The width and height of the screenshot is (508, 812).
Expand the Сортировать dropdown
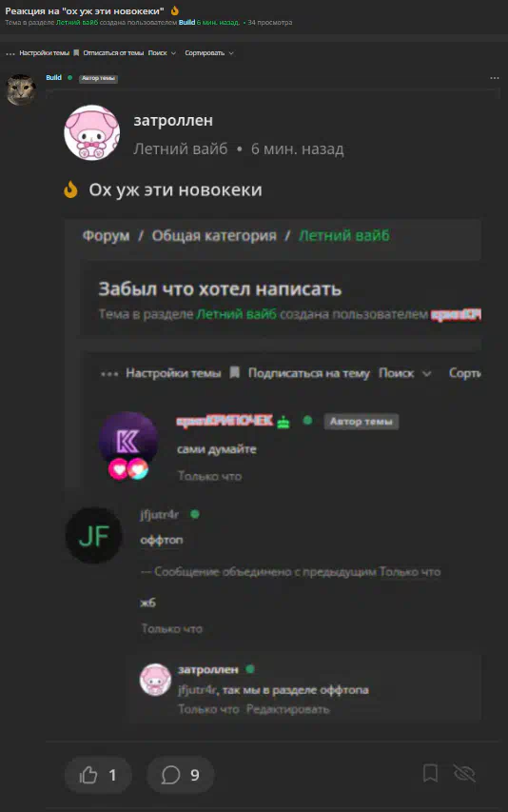pos(209,52)
